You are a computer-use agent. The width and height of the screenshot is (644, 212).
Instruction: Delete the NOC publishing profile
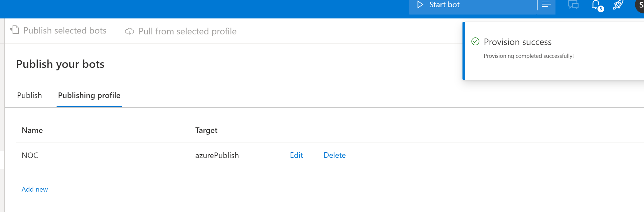(334, 155)
